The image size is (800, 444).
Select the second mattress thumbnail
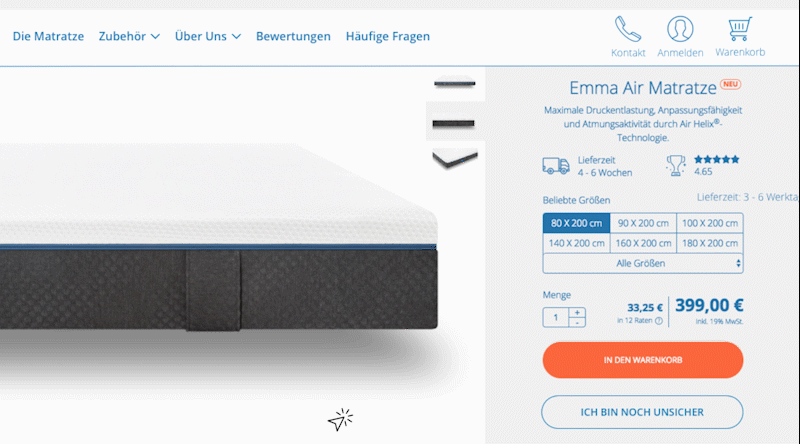click(454, 122)
